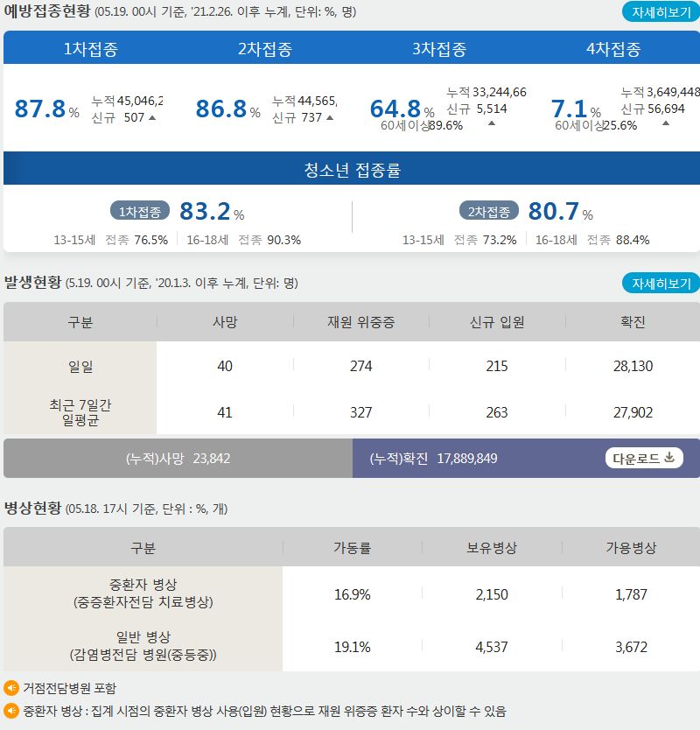Viewport: 700px width, 730px height.
Task: Click ICU utilization value '16.9%'
Action: pyautogui.click(x=352, y=594)
